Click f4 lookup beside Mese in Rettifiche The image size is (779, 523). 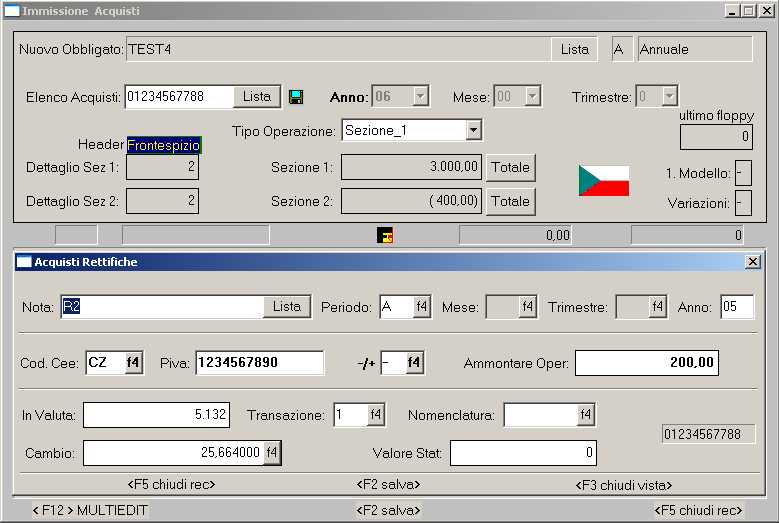[x=527, y=306]
